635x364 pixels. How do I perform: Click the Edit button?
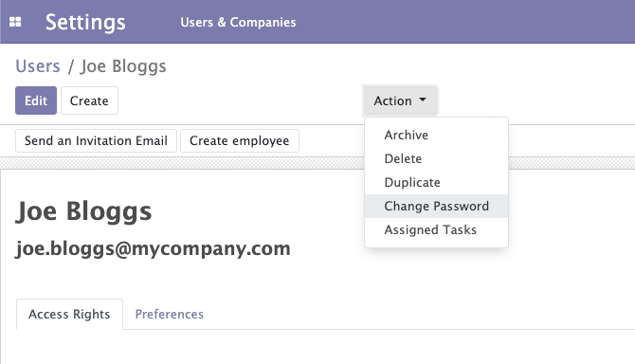pos(36,100)
